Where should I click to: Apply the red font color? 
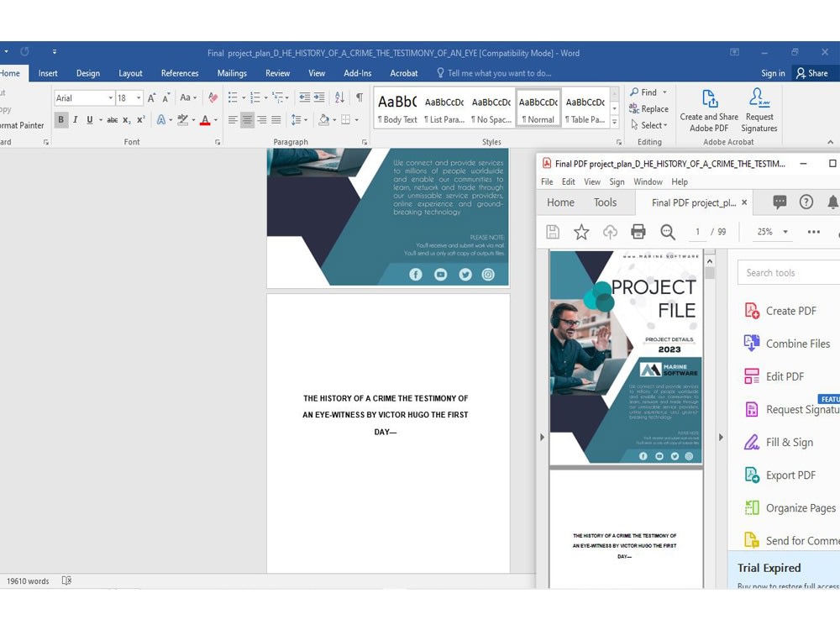pyautogui.click(x=205, y=120)
